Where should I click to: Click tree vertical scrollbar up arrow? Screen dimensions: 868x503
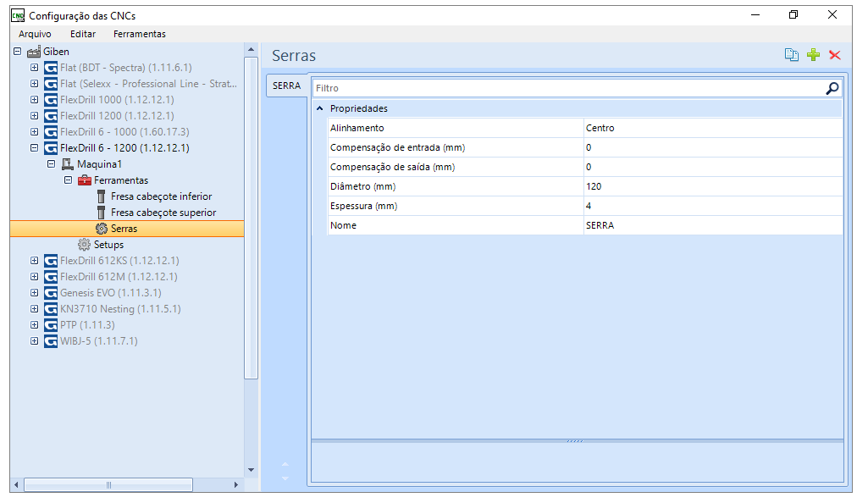251,50
